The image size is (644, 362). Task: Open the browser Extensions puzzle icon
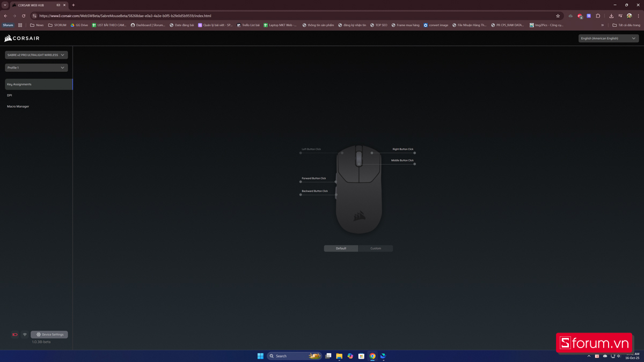[x=598, y=16]
